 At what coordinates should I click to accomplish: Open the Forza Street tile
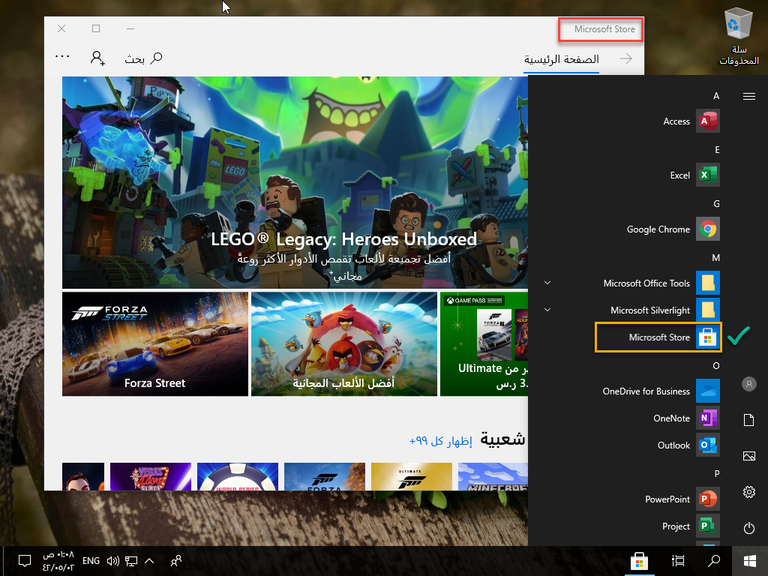(x=155, y=344)
